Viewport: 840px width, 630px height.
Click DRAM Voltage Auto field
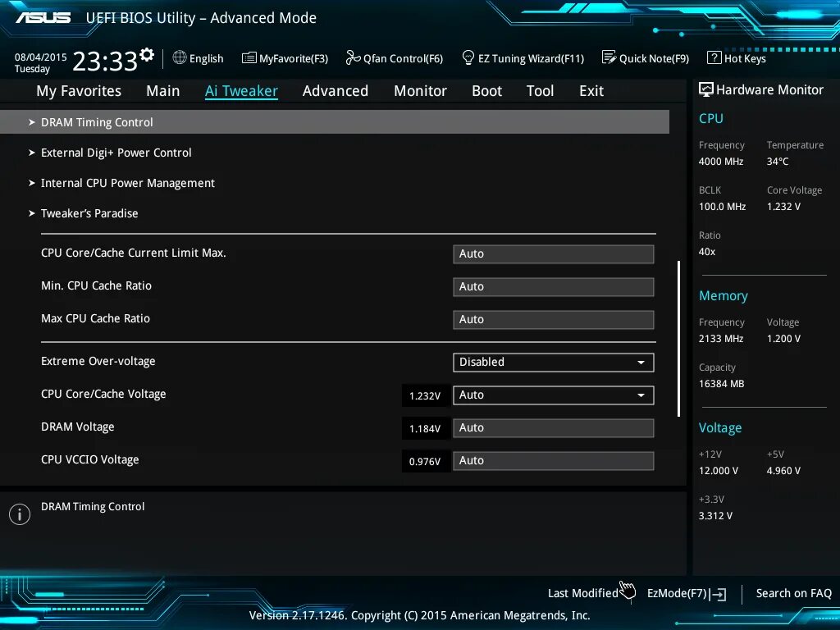(x=553, y=428)
